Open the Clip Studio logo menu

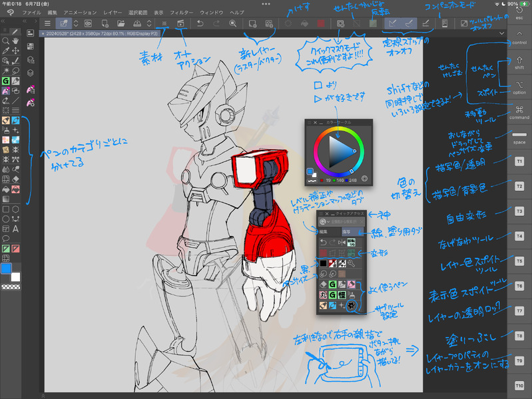tap(10, 13)
